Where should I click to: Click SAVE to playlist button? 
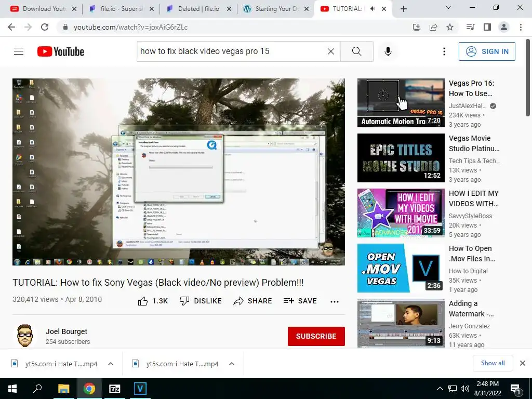point(300,301)
